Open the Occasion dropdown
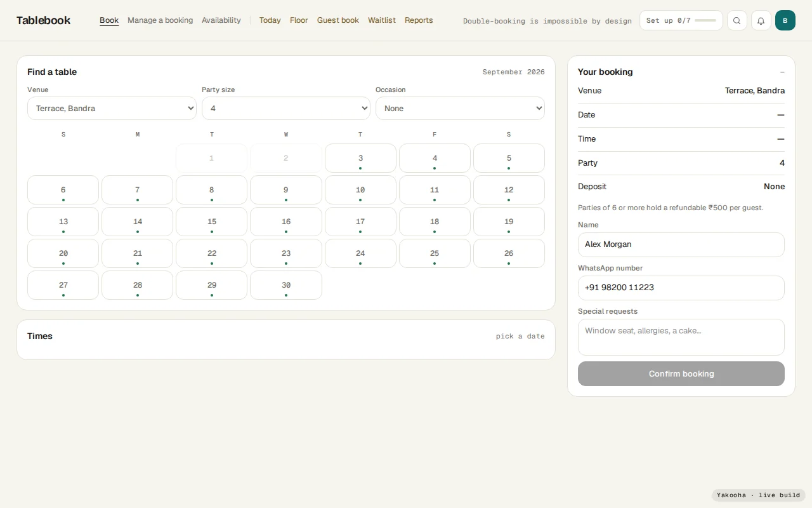812x508 pixels. 460,108
